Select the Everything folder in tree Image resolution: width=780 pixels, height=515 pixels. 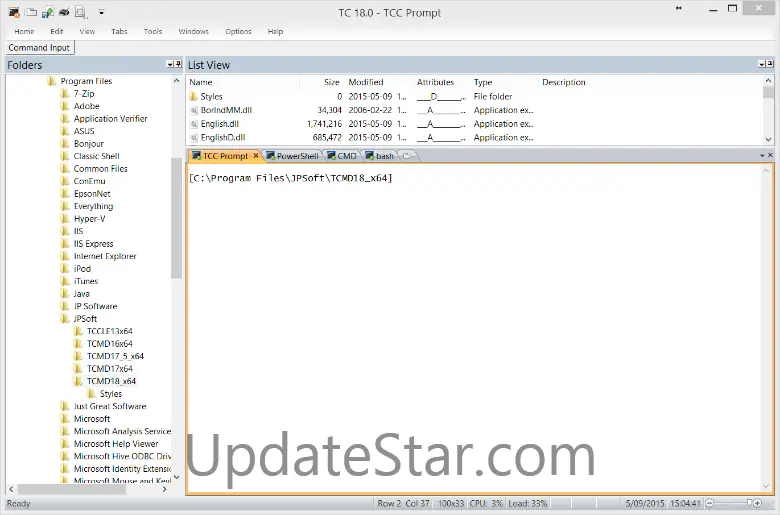(x=94, y=206)
